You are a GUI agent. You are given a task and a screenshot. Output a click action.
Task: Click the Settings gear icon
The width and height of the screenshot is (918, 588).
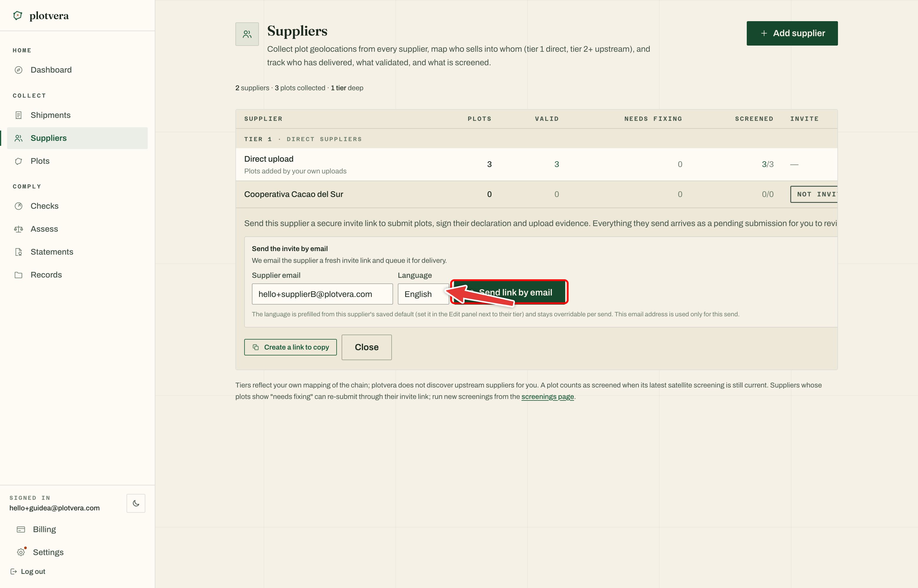click(21, 552)
